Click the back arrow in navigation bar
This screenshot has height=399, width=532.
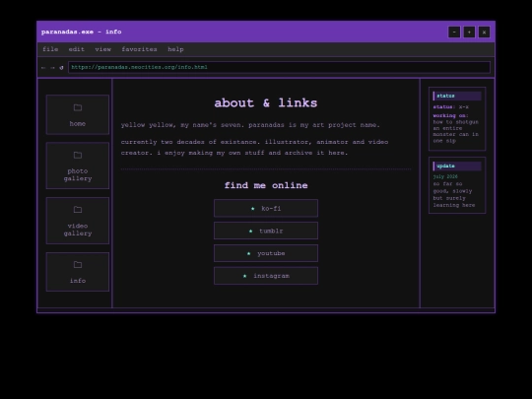point(43,68)
